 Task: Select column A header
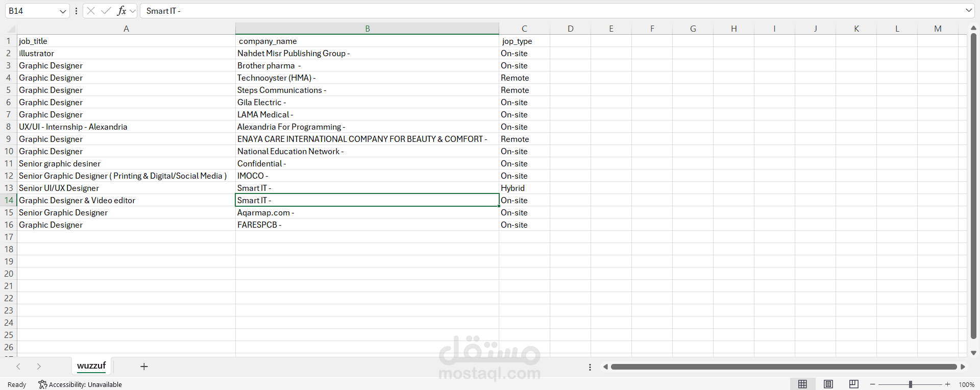pyautogui.click(x=126, y=29)
